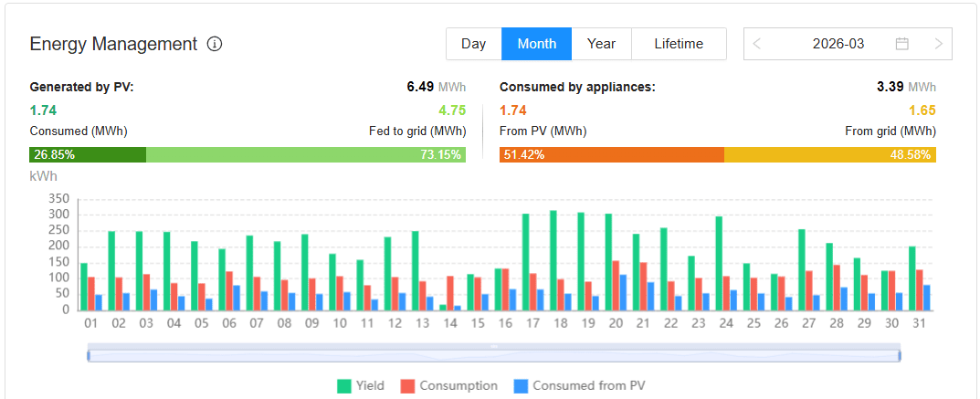The width and height of the screenshot is (980, 399).
Task: Open the calendar date picker icon
Action: point(902,44)
